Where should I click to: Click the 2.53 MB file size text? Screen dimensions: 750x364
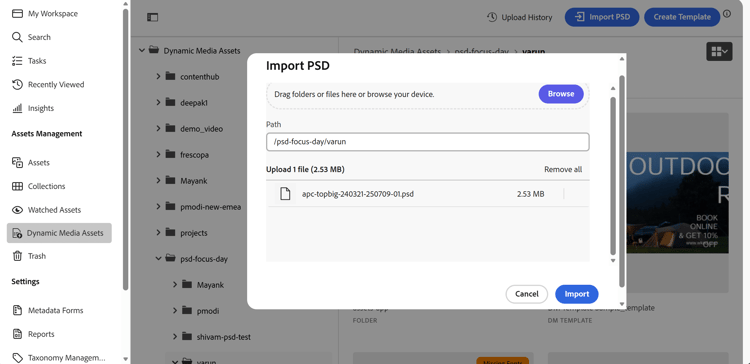tap(530, 194)
